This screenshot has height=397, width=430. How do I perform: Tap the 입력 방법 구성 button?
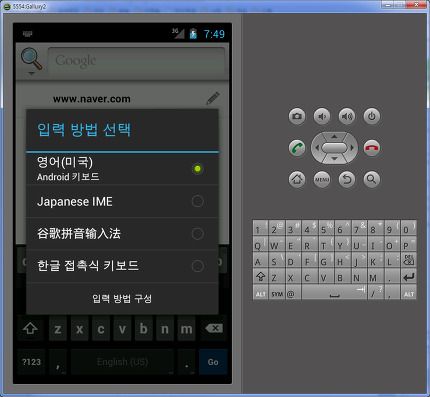[x=122, y=298]
